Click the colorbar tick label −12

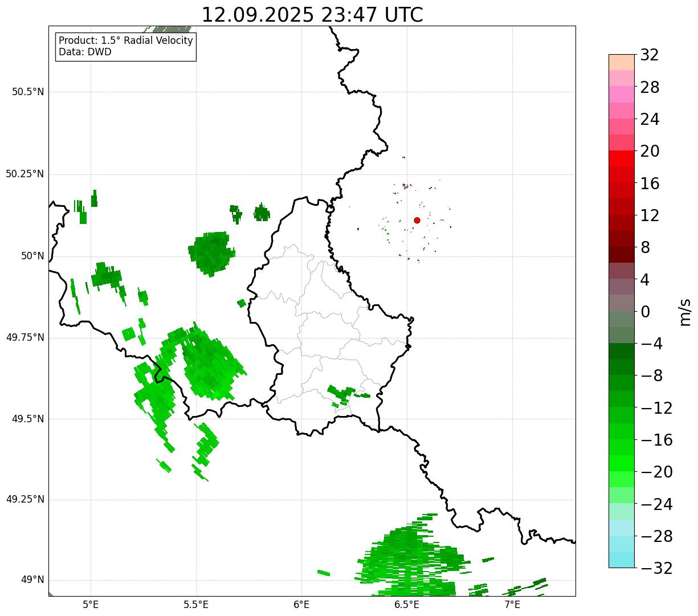pos(656,408)
